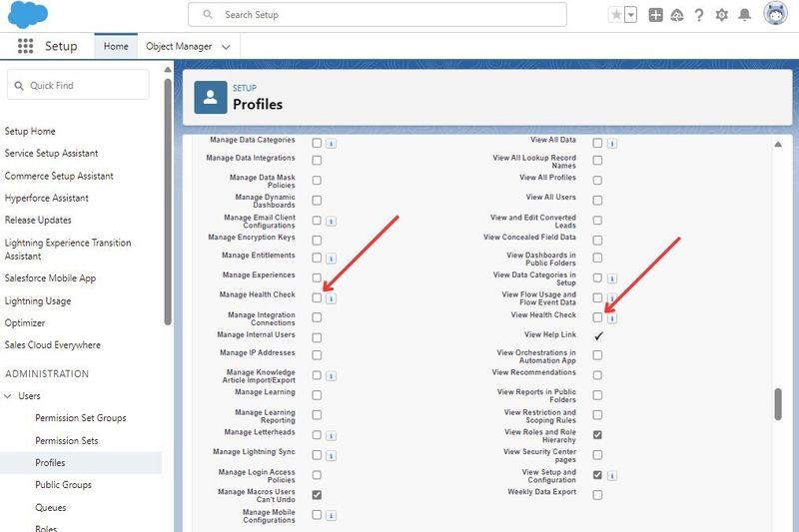Switch to the Object Manager tab
This screenshot has height=532, width=799.
(x=179, y=46)
